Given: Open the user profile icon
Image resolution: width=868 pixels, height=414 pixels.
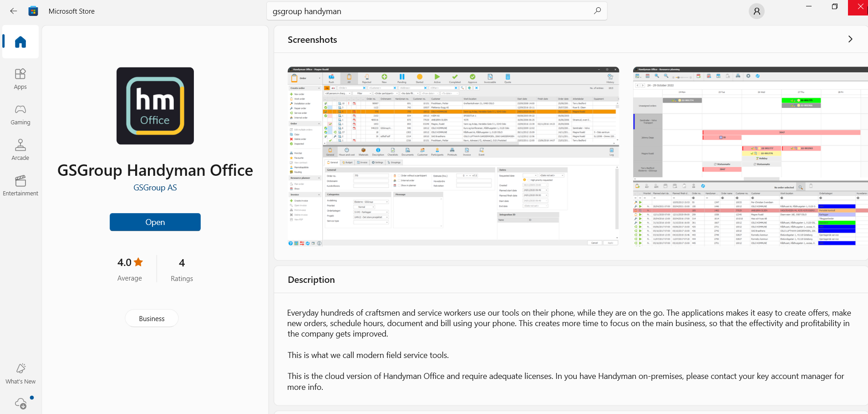Looking at the screenshot, I should 756,11.
